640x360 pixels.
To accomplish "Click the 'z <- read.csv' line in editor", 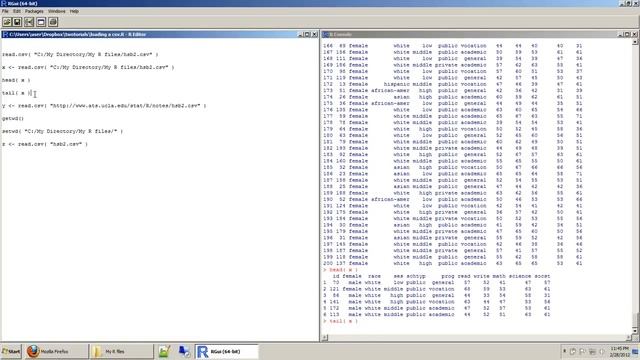I will (x=44, y=144).
